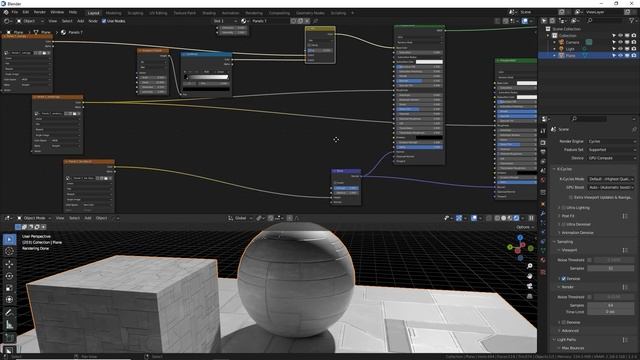Image resolution: width=640 pixels, height=360 pixels.
Task: Open the World properties tab icon
Action: click(543, 180)
